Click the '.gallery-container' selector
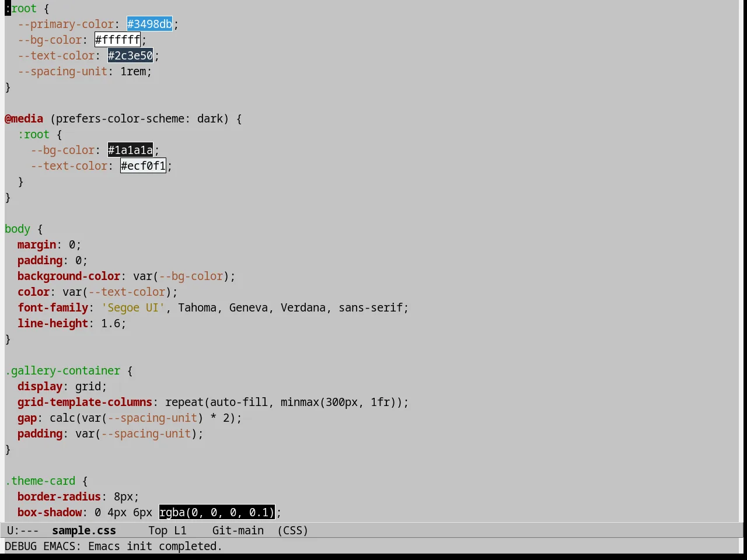The height and width of the screenshot is (560, 747). coord(62,370)
